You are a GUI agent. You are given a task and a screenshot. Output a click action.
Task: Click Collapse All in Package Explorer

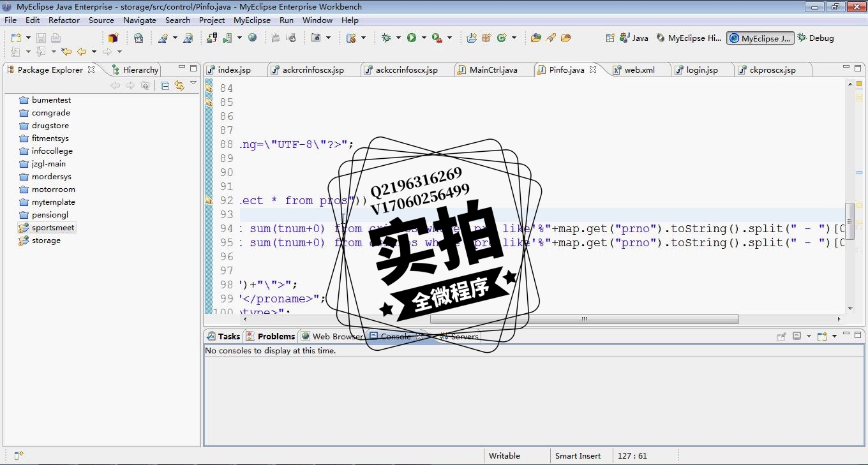(x=165, y=85)
